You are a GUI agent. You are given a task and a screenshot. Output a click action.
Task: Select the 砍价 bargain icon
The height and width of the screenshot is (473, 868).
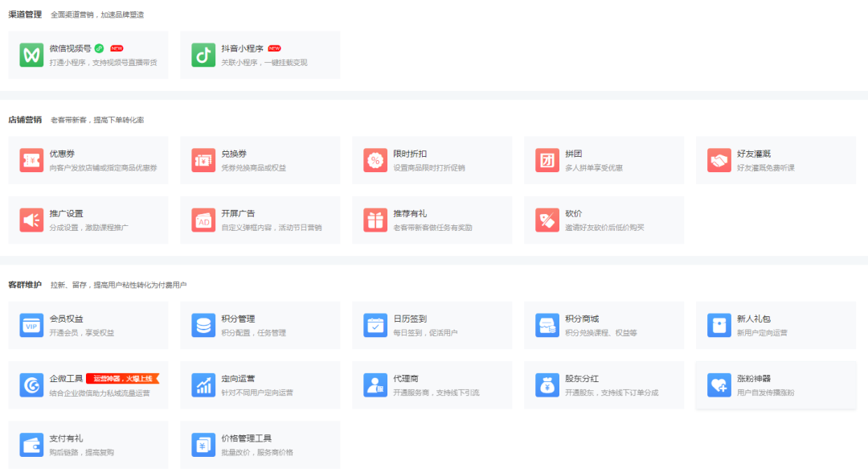tap(547, 219)
